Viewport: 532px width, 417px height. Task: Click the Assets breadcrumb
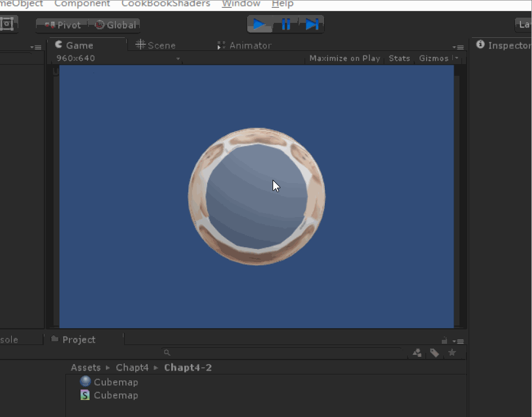(86, 367)
